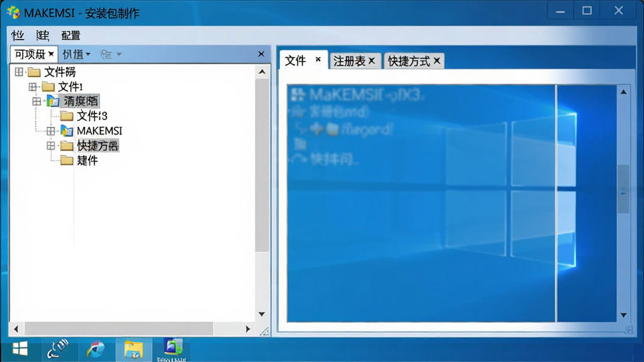The image size is (644, 362).
Task: Open File Explorer from the taskbar
Action: tap(133, 349)
